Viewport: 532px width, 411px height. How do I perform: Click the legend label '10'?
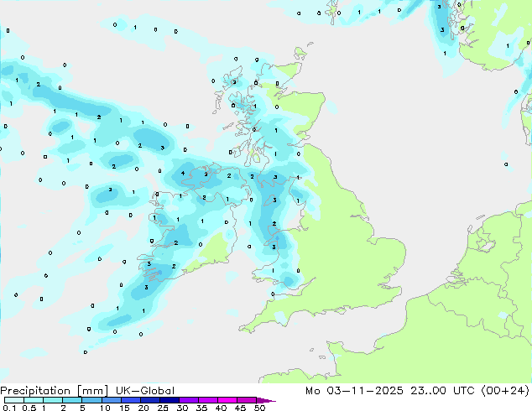[x=105, y=408]
